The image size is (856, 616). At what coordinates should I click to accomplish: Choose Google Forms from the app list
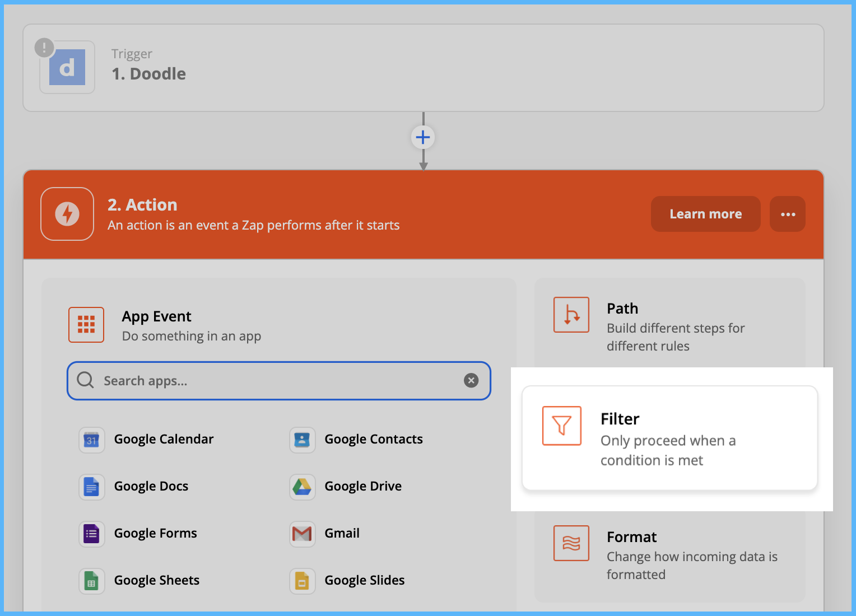pos(156,534)
